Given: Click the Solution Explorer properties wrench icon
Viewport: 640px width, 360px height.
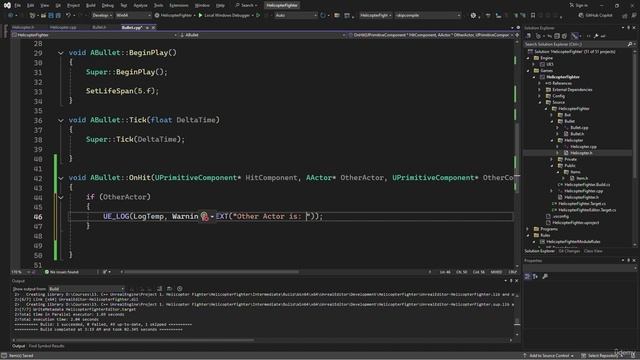Looking at the screenshot, I should (x=596, y=36).
